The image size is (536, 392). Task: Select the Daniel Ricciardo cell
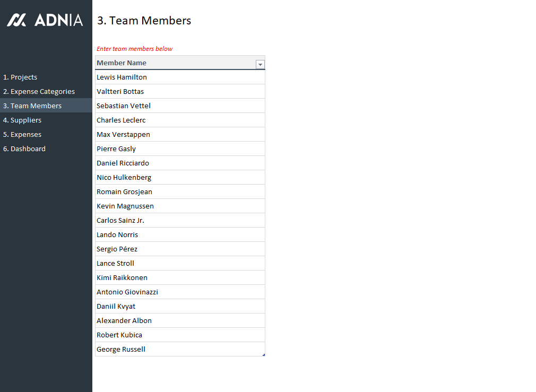(123, 163)
